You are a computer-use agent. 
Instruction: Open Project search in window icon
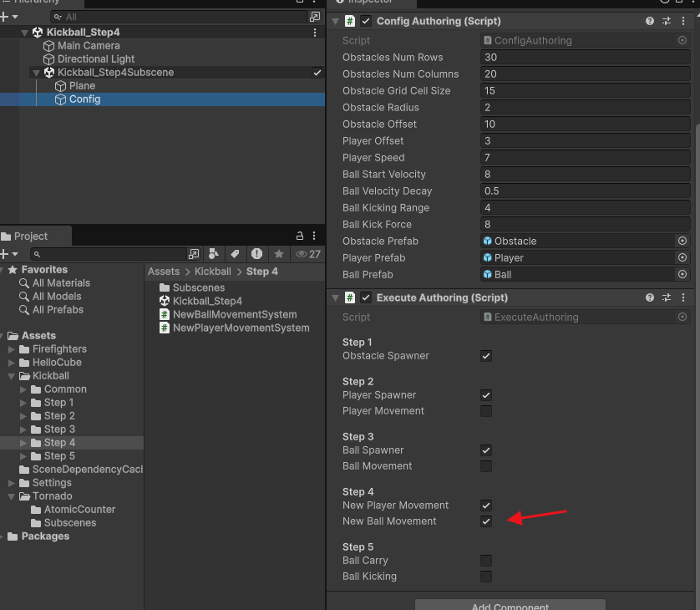[194, 254]
